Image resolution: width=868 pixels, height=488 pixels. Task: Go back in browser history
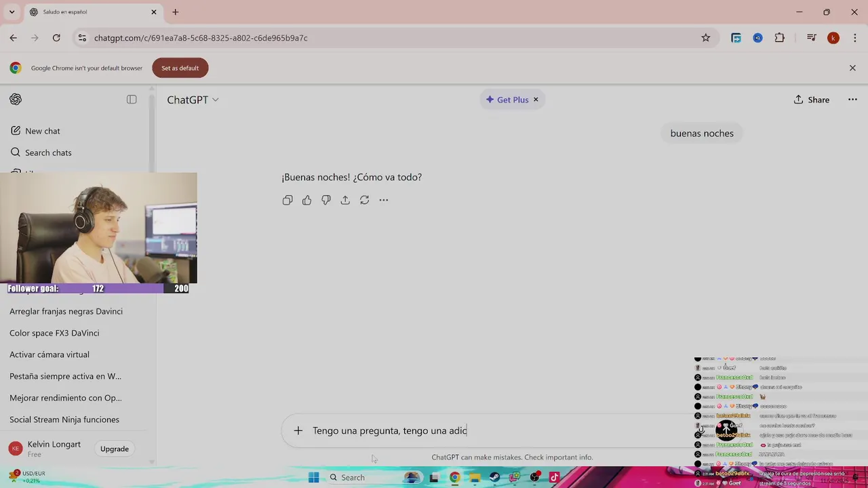pyautogui.click(x=14, y=38)
